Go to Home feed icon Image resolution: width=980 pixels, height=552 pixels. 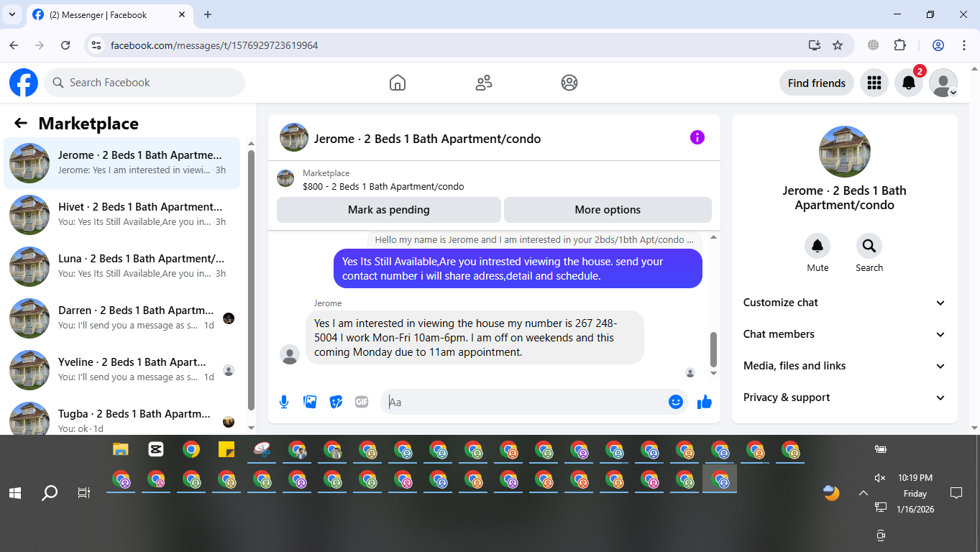pos(398,83)
